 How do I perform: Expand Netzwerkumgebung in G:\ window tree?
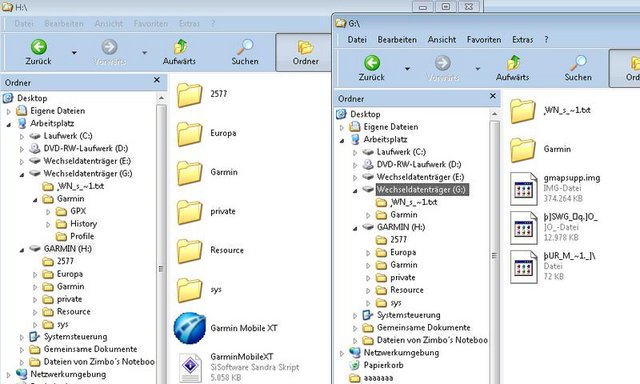pyautogui.click(x=342, y=353)
